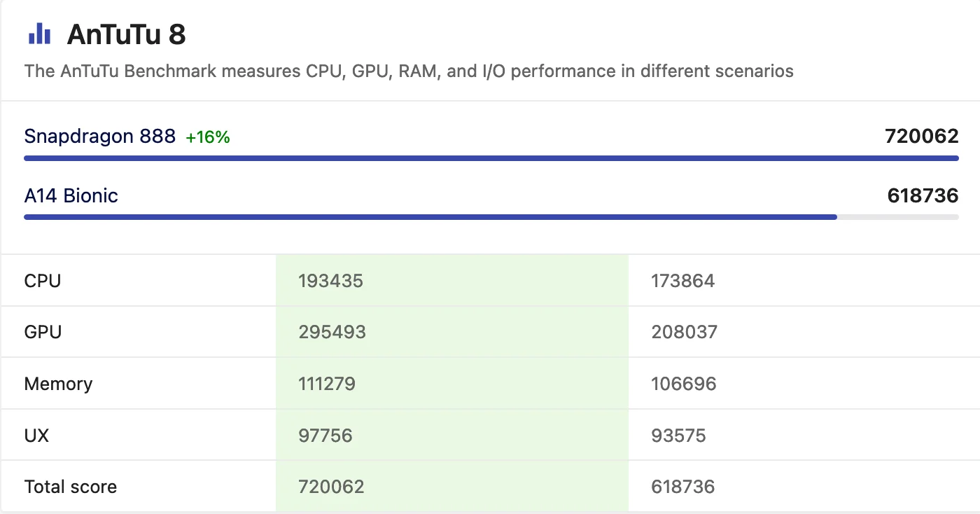980x514 pixels.
Task: Select the GPU row label
Action: (x=43, y=332)
